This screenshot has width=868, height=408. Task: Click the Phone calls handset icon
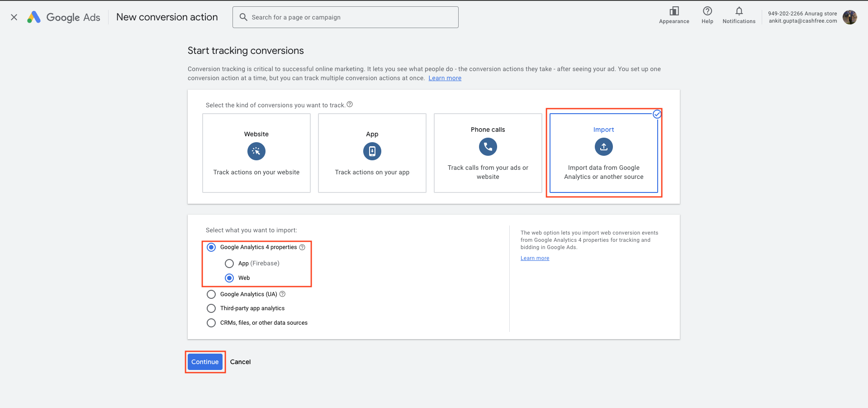coord(488,147)
